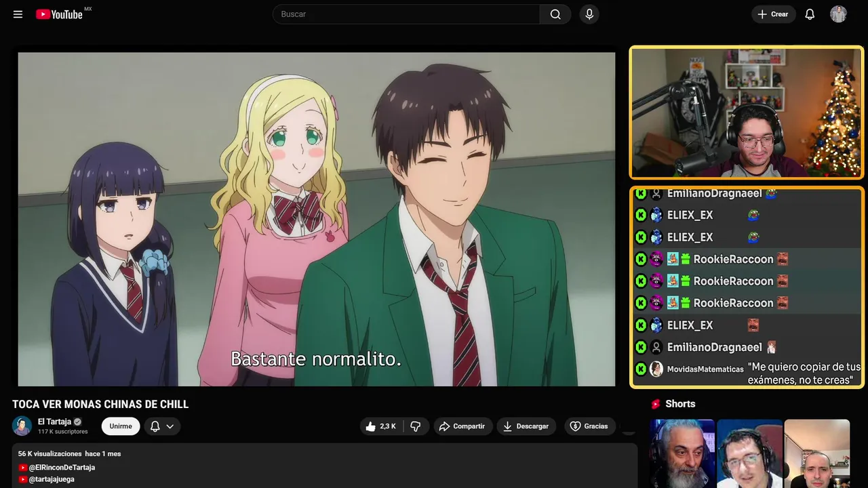
Task: Click the MovidasMatematicas chat message
Action: [x=747, y=373]
